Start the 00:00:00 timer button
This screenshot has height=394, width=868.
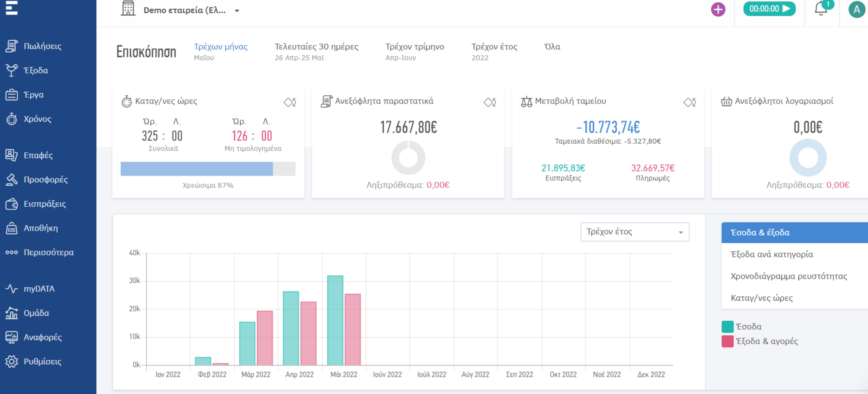[x=769, y=9]
